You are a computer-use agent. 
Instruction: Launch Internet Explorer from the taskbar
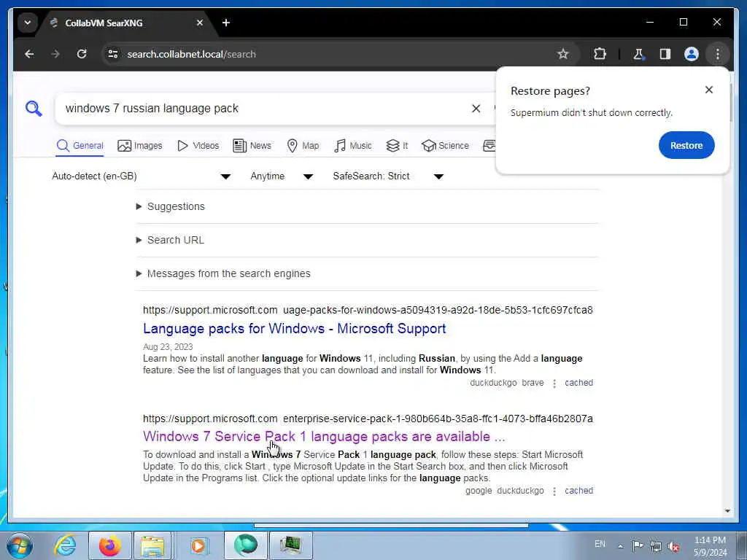point(65,545)
